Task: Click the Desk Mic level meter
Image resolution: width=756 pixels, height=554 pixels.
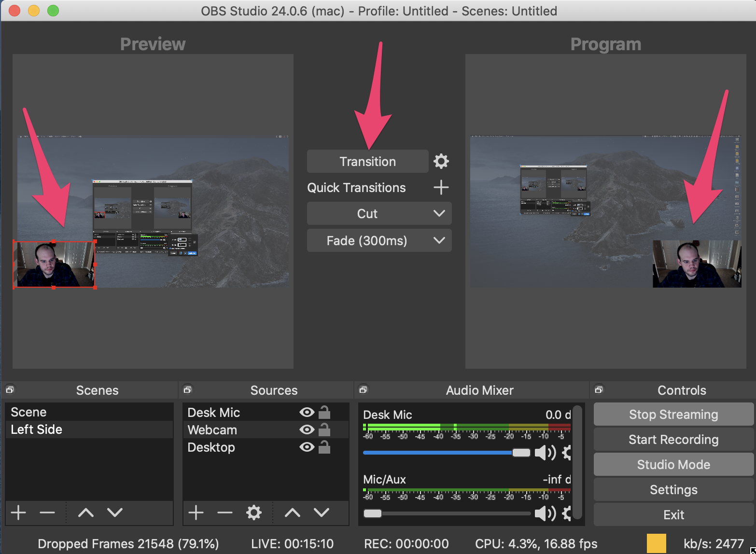Action: pyautogui.click(x=467, y=427)
